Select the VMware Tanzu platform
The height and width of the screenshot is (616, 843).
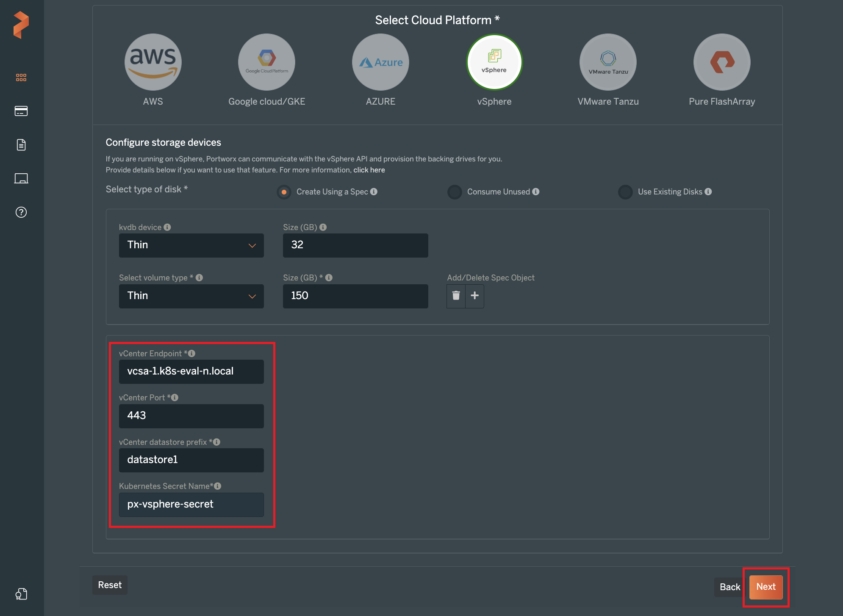(608, 62)
